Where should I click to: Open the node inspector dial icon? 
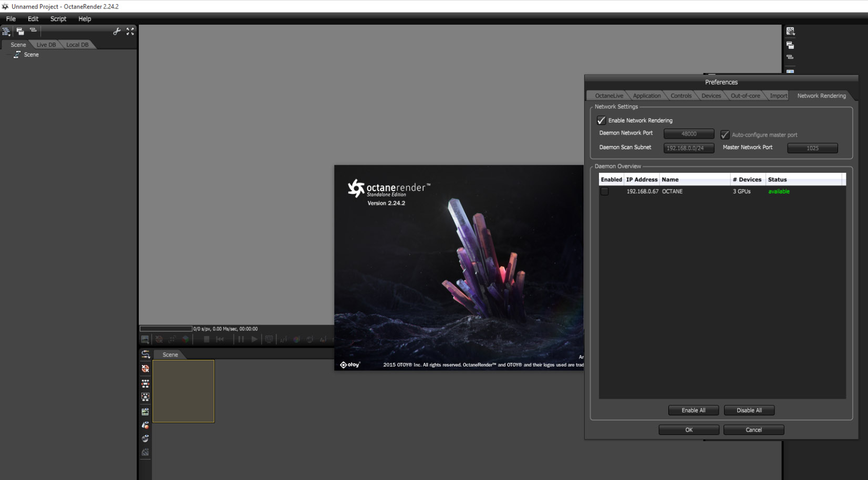(x=790, y=32)
